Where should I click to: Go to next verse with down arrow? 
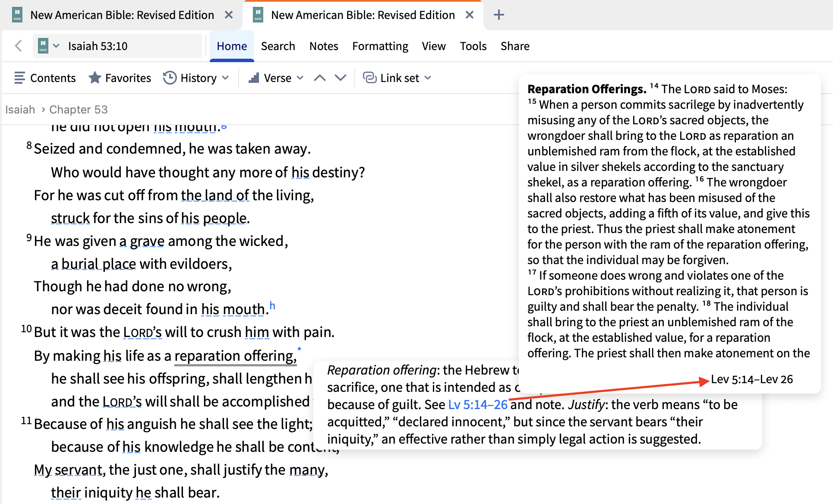coord(341,78)
